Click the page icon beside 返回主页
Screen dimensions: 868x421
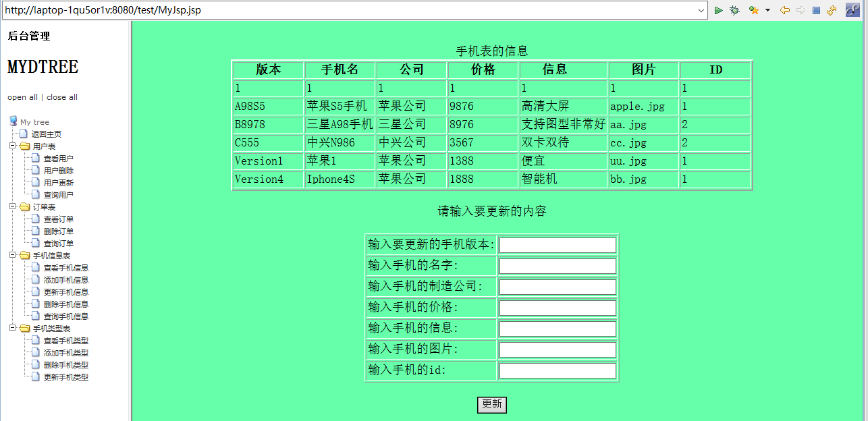click(24, 134)
